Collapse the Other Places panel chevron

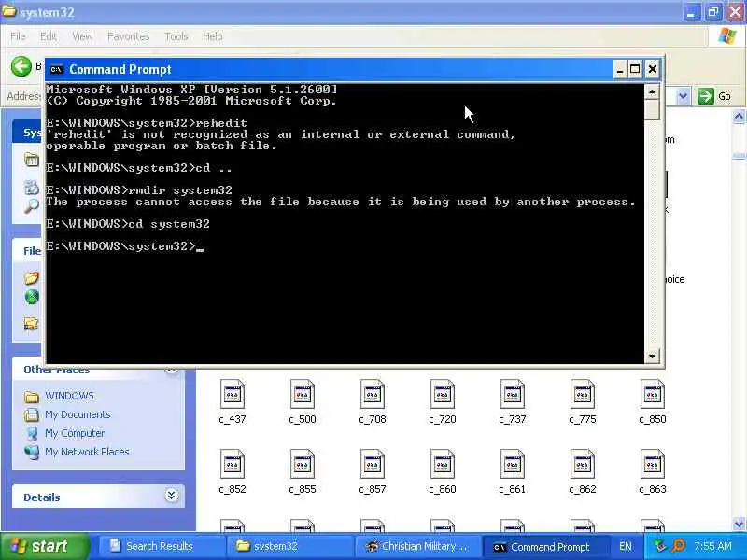(x=172, y=369)
